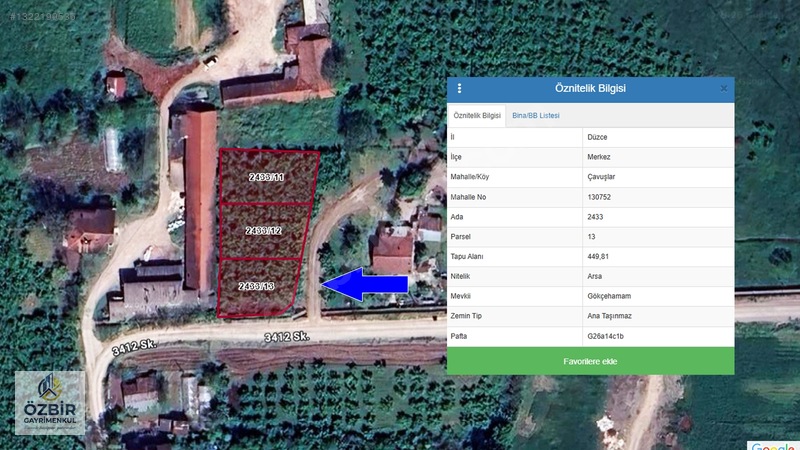Click the Mahalle/Köy label
Screen dimensions: 800x450
pyautogui.click(x=469, y=177)
